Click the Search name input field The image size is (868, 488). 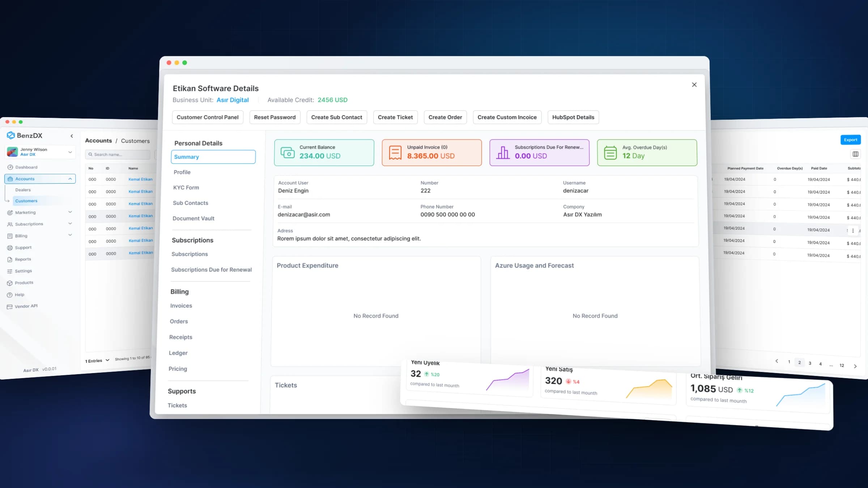pyautogui.click(x=118, y=155)
